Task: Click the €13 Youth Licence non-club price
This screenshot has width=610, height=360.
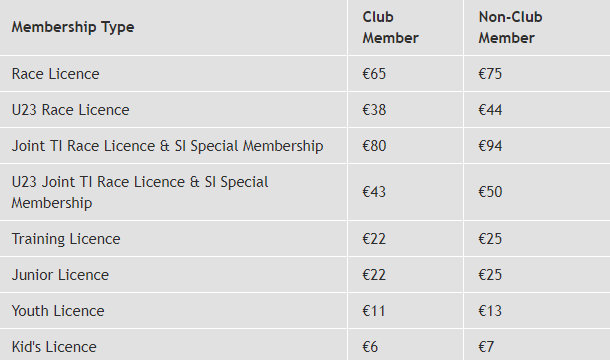Action: (x=490, y=311)
